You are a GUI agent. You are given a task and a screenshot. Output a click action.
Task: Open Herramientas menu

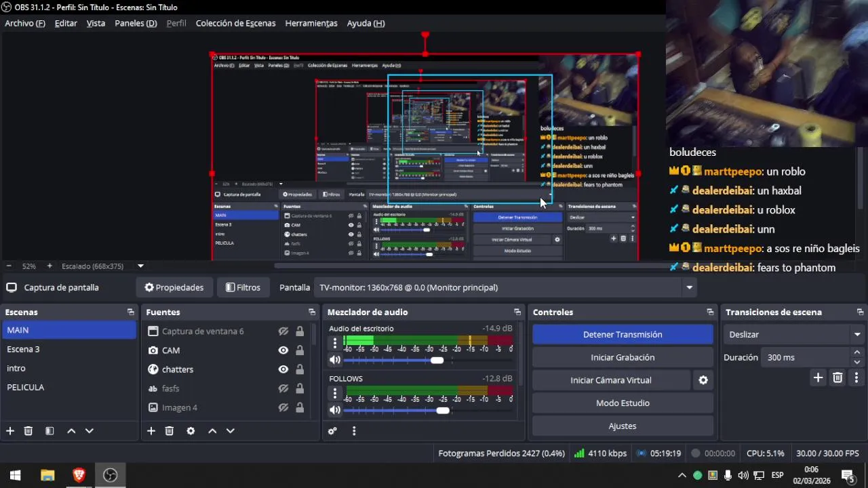(311, 23)
